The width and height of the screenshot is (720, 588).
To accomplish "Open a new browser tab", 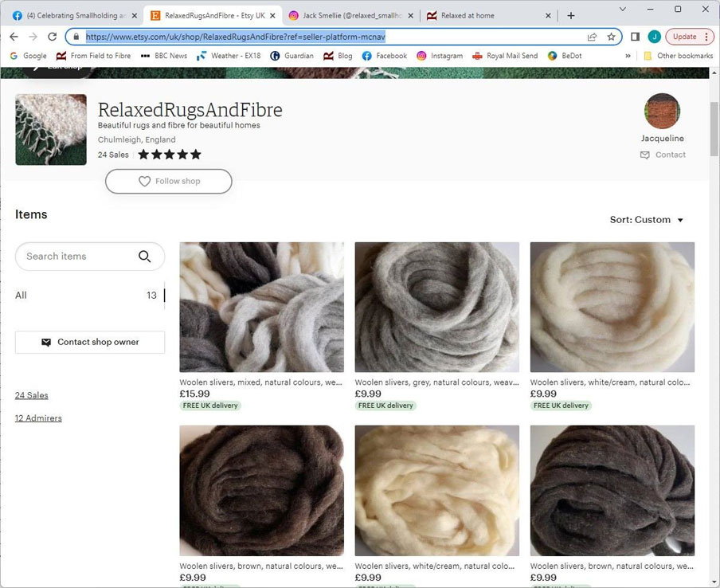I will point(571,16).
